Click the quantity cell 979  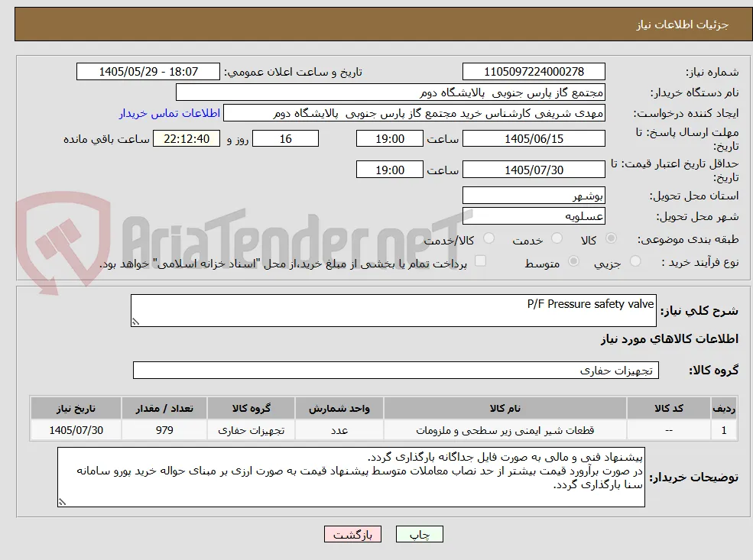[x=164, y=430]
